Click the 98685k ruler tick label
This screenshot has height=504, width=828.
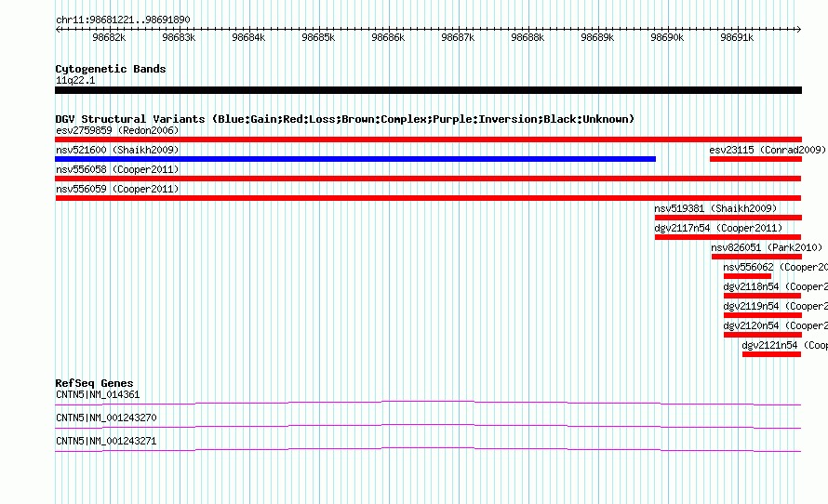(318, 37)
